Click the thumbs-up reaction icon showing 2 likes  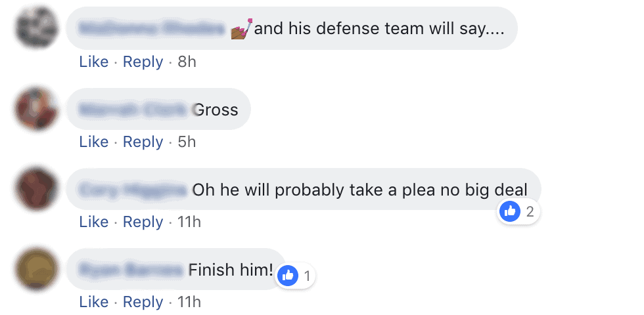510,211
